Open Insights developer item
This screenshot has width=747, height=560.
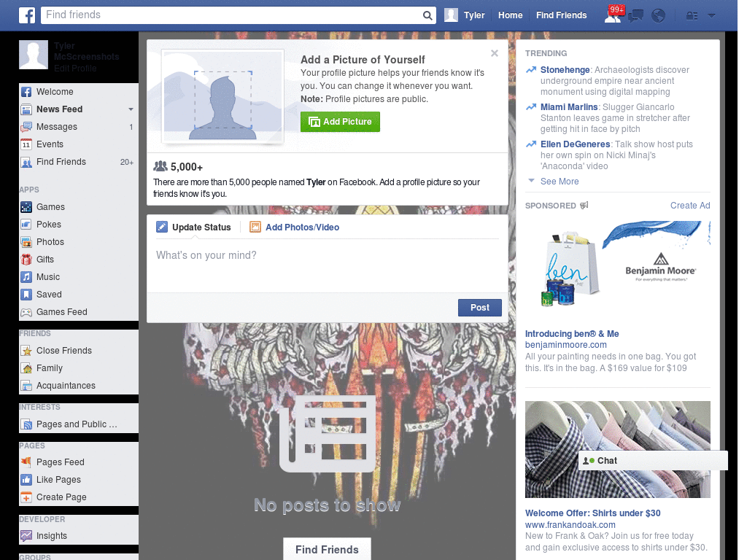[79, 536]
